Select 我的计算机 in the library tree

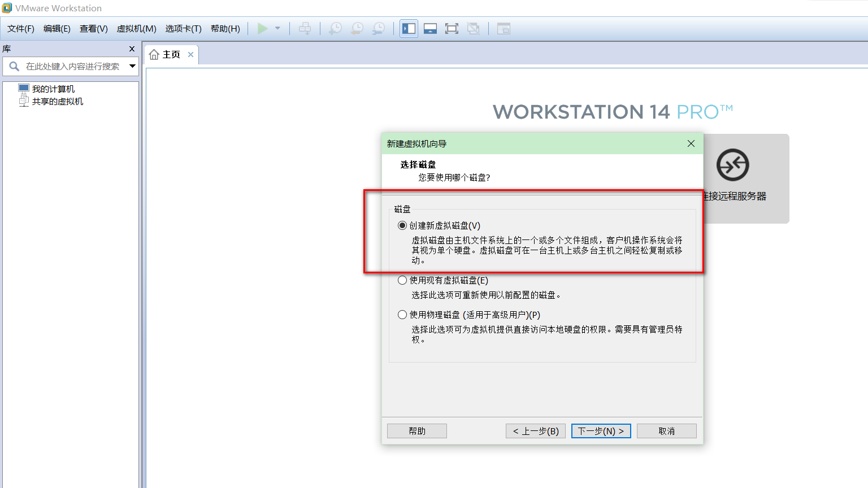point(55,88)
